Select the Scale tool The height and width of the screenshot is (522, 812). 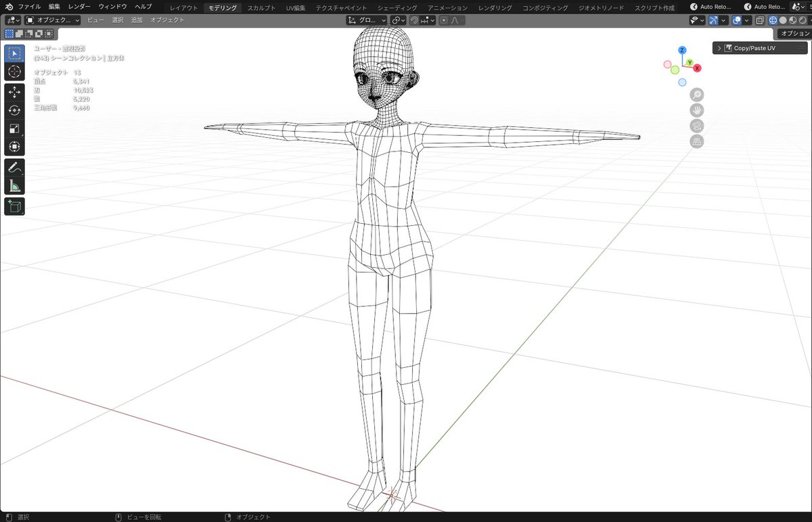point(15,129)
